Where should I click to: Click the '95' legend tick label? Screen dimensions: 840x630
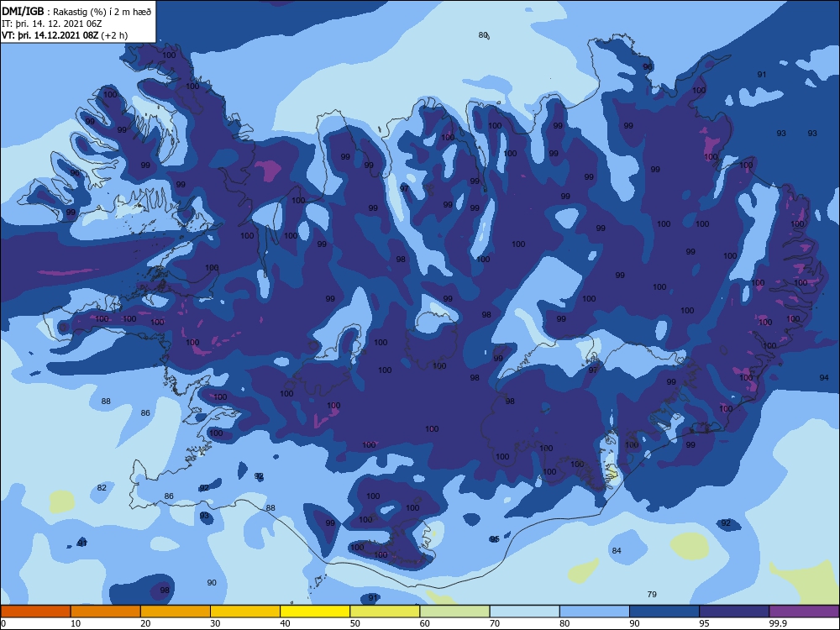(x=705, y=623)
